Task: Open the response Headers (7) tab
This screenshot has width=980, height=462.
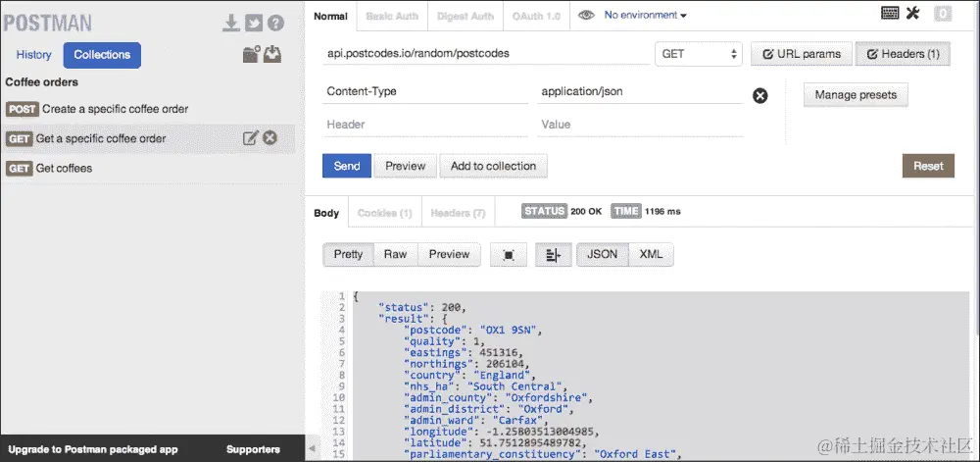Action: pyautogui.click(x=458, y=213)
